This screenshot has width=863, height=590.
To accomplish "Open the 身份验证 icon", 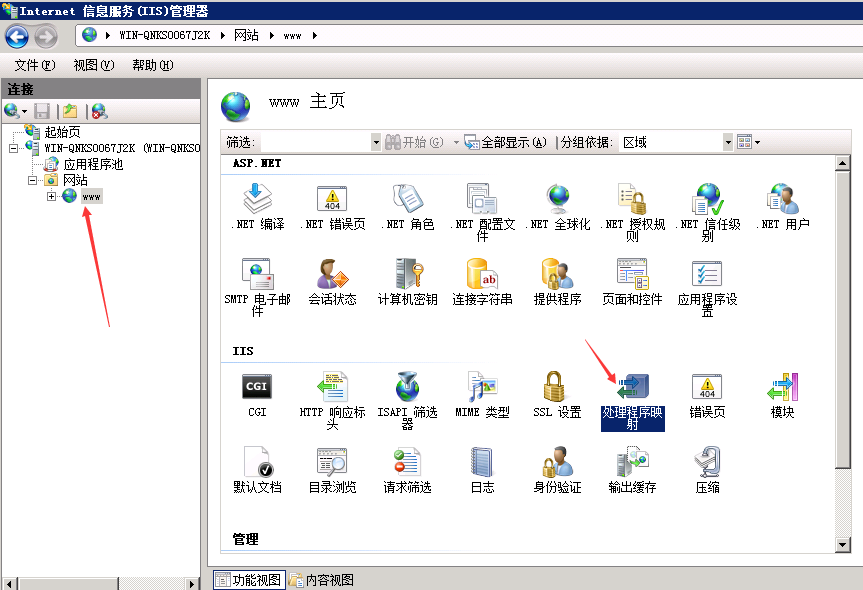I will click(x=556, y=463).
